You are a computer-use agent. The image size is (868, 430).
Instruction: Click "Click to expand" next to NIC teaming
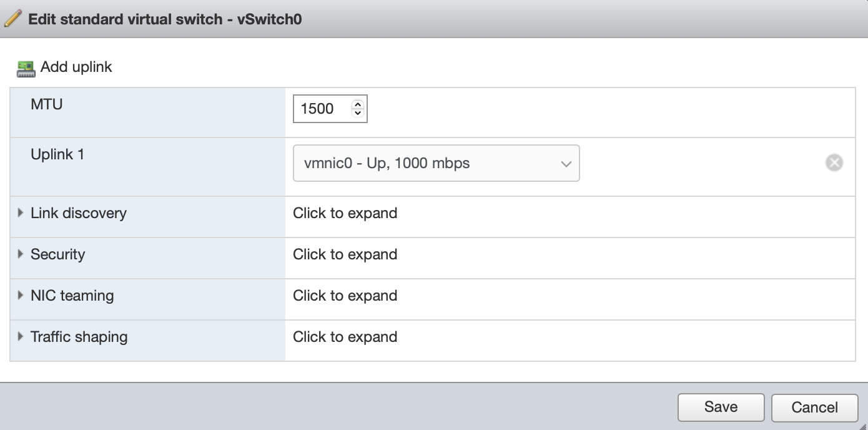coord(345,296)
